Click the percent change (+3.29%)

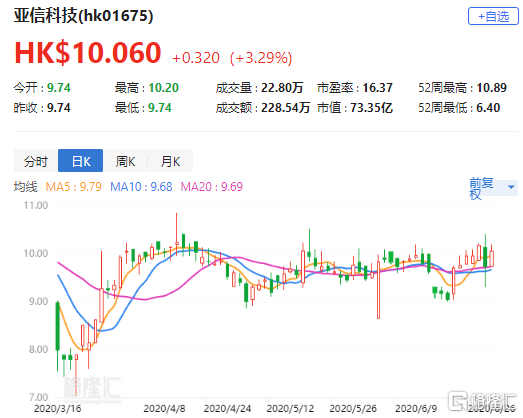tap(261, 58)
